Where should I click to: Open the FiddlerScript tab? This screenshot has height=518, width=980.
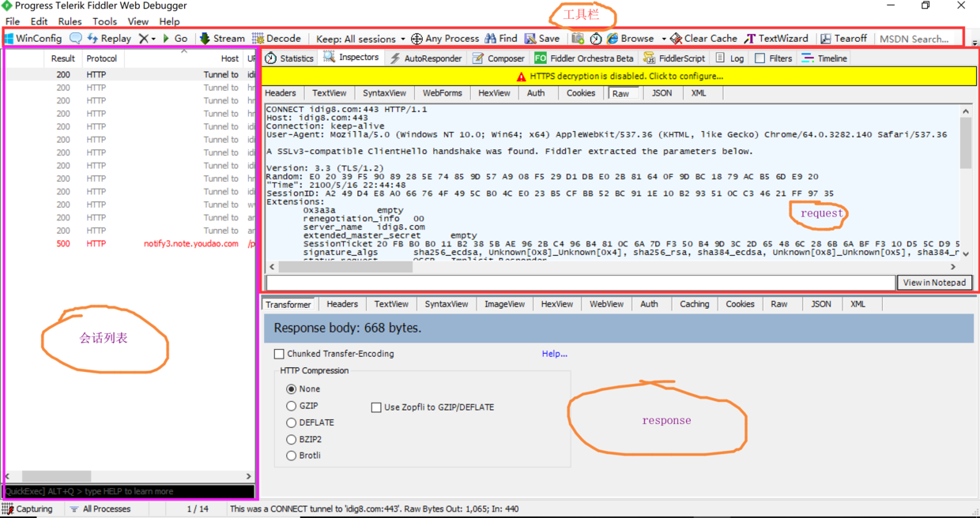tap(674, 58)
